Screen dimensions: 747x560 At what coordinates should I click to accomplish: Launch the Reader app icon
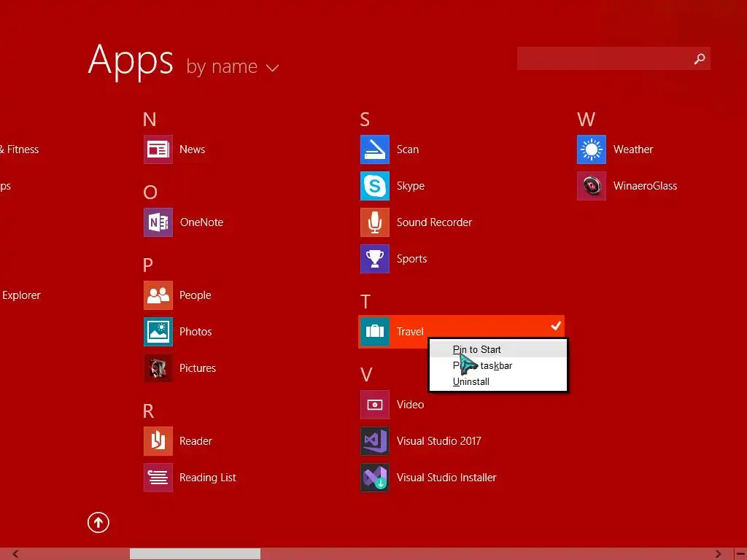point(158,441)
